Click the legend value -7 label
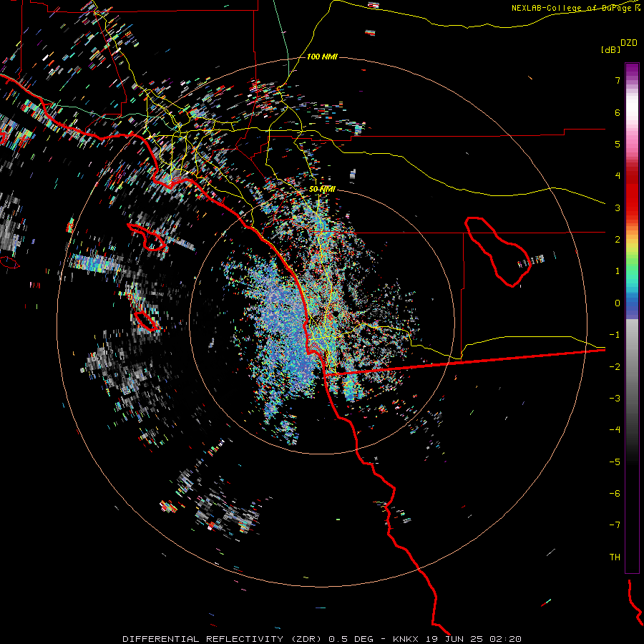The height and width of the screenshot is (644, 644). point(615,525)
